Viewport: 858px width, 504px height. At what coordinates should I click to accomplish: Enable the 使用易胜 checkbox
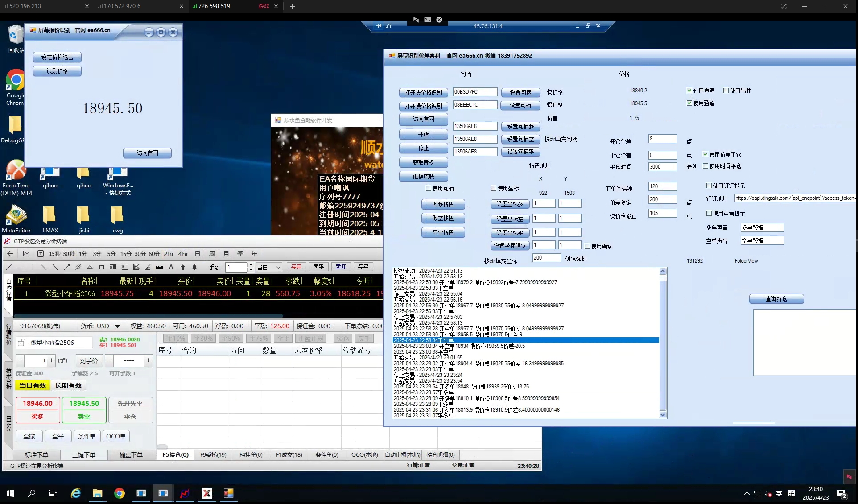pos(726,91)
